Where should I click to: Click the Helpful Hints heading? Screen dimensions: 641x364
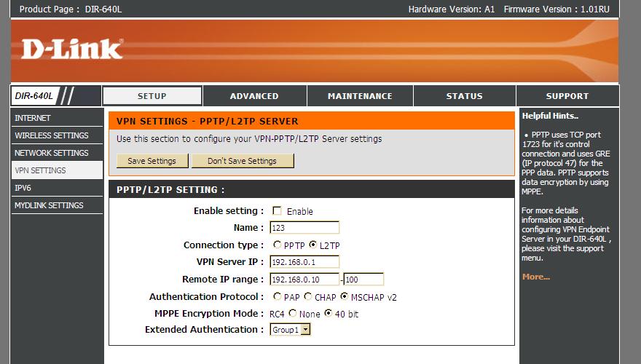[x=550, y=116]
